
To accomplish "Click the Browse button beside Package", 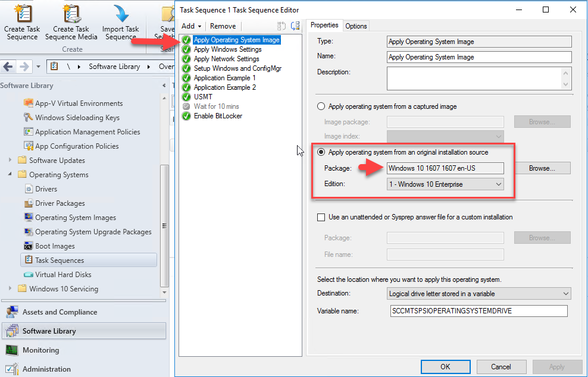I will 542,168.
